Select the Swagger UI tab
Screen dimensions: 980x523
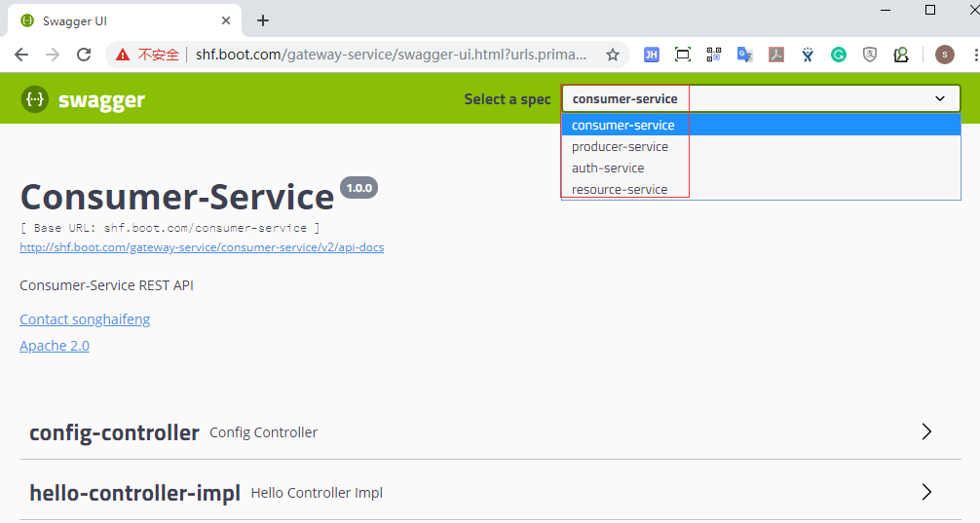(x=125, y=20)
